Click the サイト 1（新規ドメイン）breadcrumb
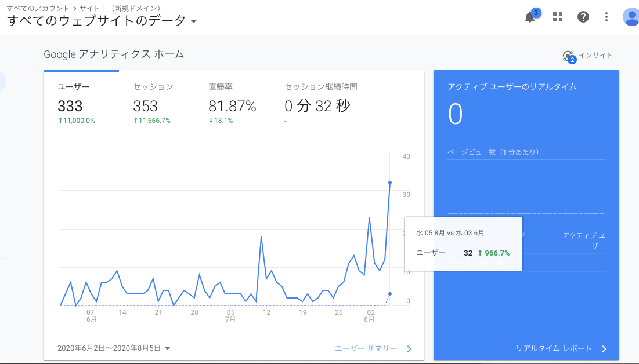Image resolution: width=639 pixels, height=364 pixels. 121,8
